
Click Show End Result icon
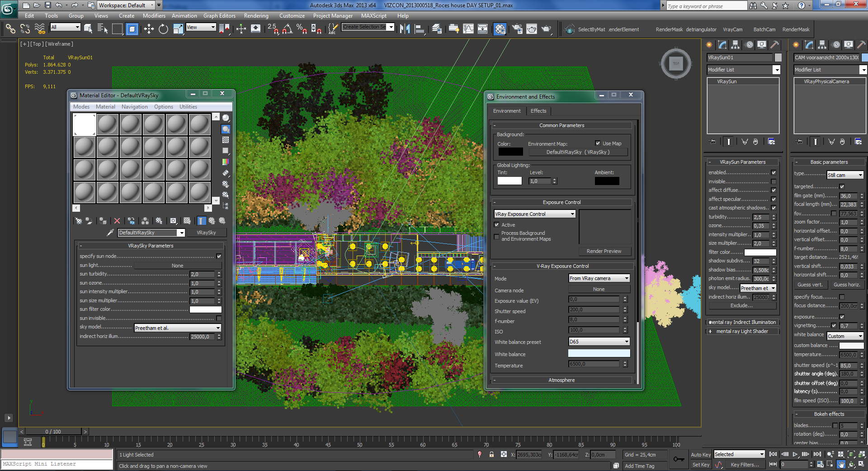pyautogui.click(x=201, y=221)
